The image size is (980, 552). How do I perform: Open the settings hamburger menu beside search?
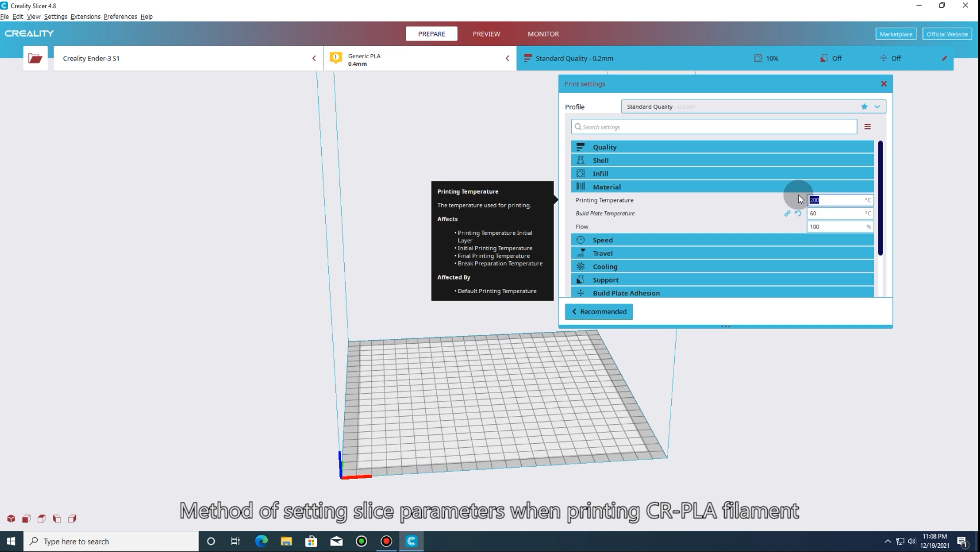[868, 127]
